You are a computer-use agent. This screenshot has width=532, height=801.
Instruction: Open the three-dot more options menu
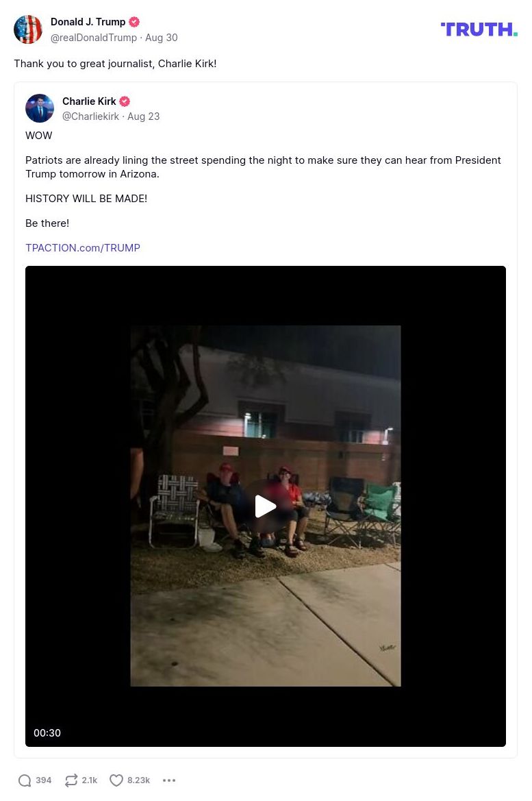click(x=169, y=780)
